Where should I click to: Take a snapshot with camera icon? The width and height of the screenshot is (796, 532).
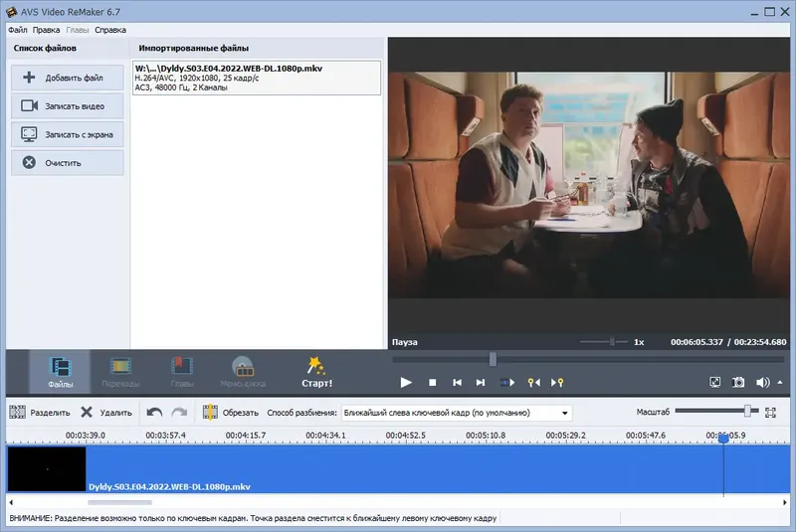click(x=738, y=383)
